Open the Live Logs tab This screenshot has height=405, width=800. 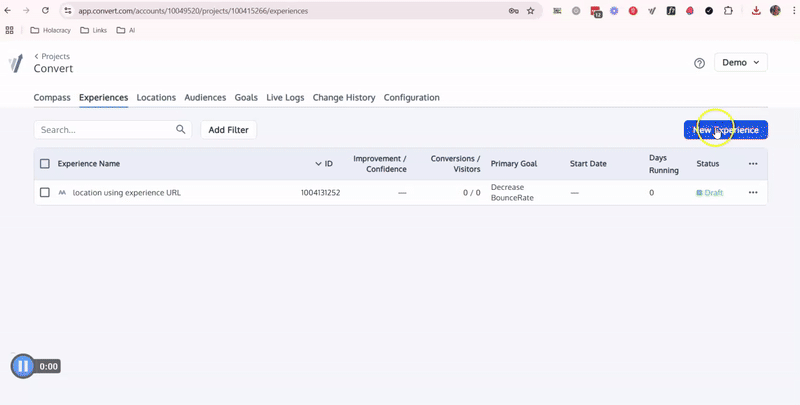coord(285,98)
